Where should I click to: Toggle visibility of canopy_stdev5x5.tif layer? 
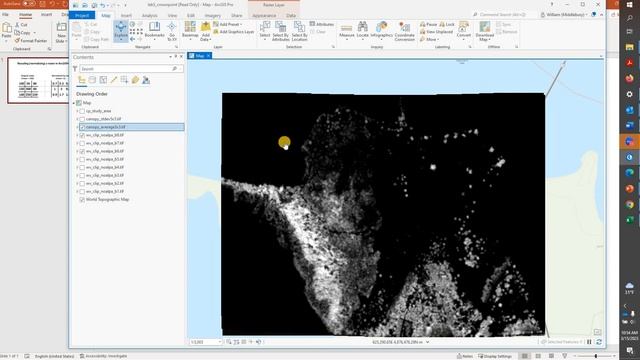coord(82,119)
